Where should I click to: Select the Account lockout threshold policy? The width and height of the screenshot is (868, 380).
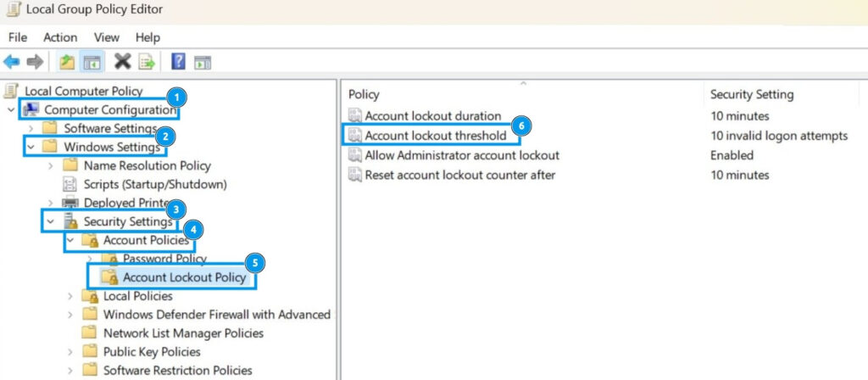point(436,135)
